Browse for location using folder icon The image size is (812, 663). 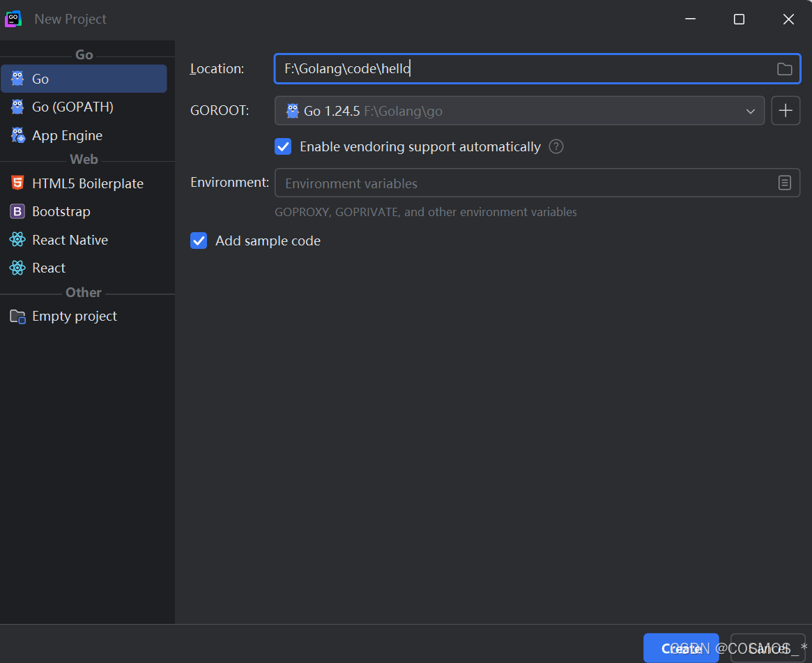785,69
